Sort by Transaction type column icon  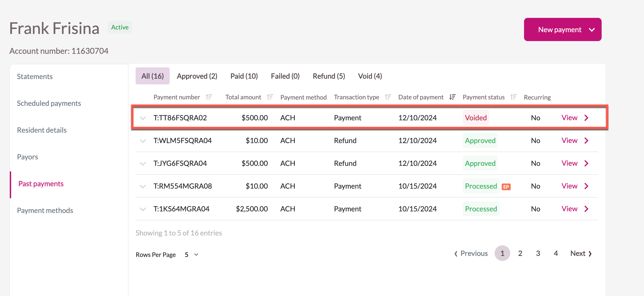[x=388, y=97]
